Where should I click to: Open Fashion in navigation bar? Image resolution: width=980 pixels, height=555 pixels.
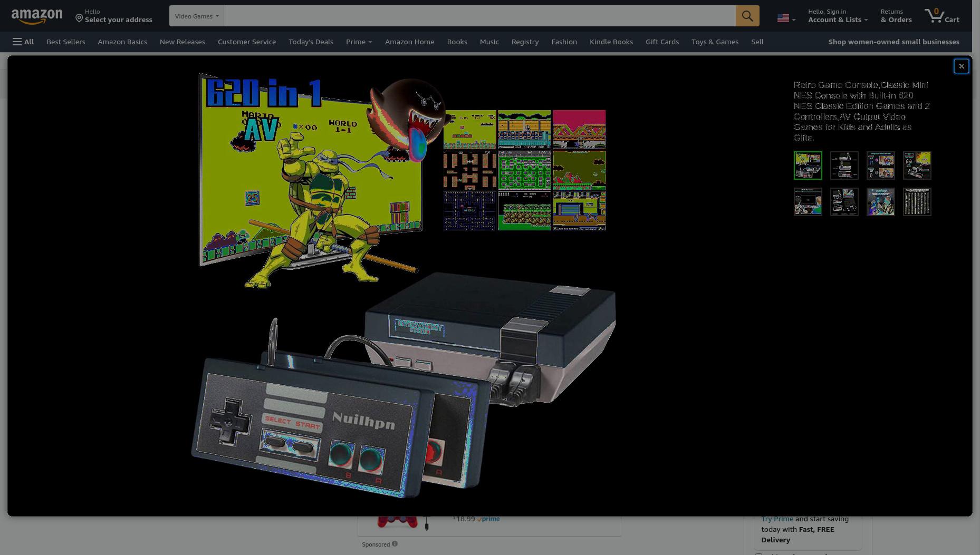[x=564, y=42]
